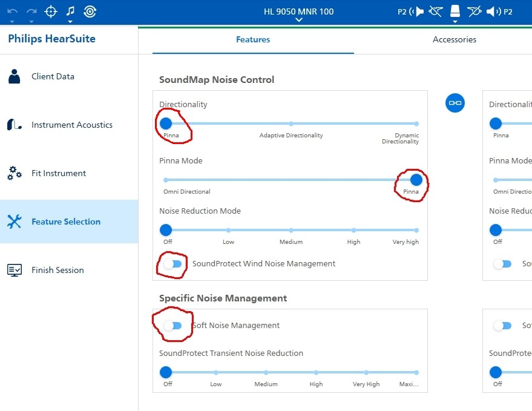Click the SoundMap Noise Control heading
The width and height of the screenshot is (532, 411).
(217, 80)
